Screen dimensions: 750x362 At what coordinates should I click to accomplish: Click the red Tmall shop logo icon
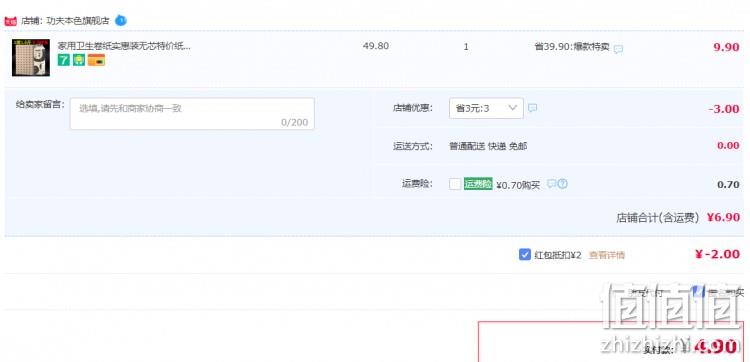point(11,21)
